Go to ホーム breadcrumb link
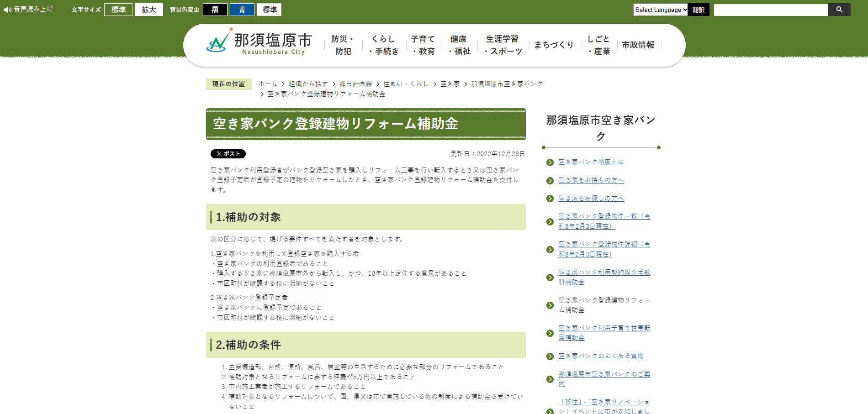 pyautogui.click(x=268, y=84)
